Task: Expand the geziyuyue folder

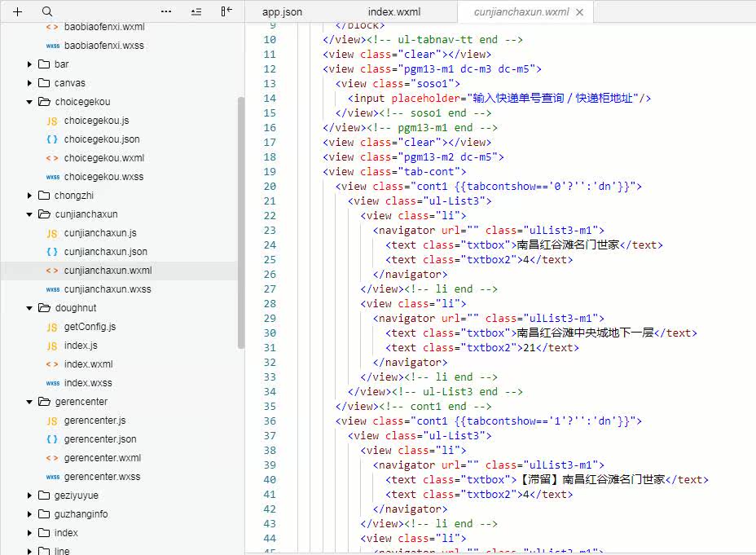Action: [29, 496]
